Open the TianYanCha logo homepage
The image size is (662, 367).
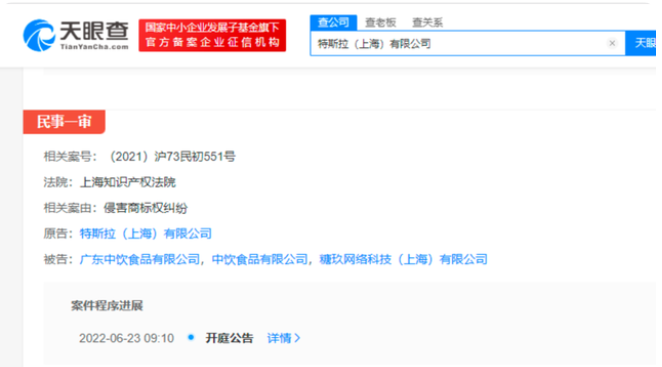point(76,35)
